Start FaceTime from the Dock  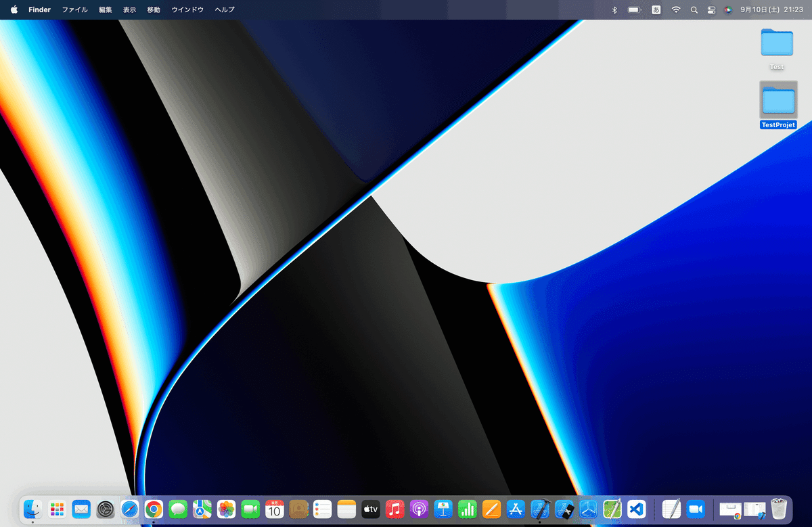[x=250, y=509]
